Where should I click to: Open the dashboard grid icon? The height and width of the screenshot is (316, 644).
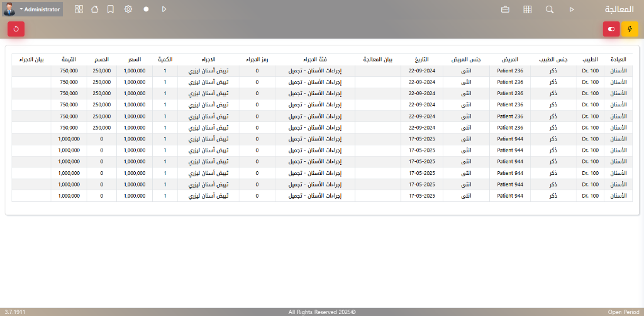pos(79,9)
